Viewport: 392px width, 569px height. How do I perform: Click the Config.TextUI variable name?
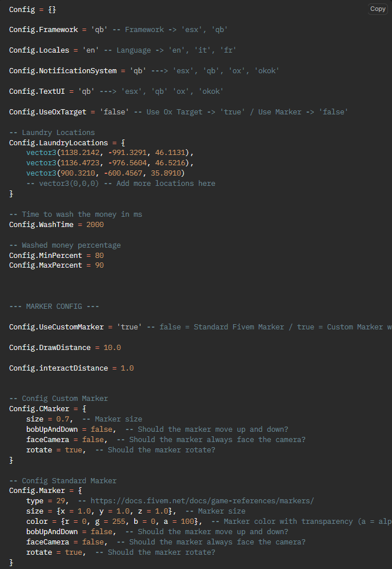click(37, 91)
